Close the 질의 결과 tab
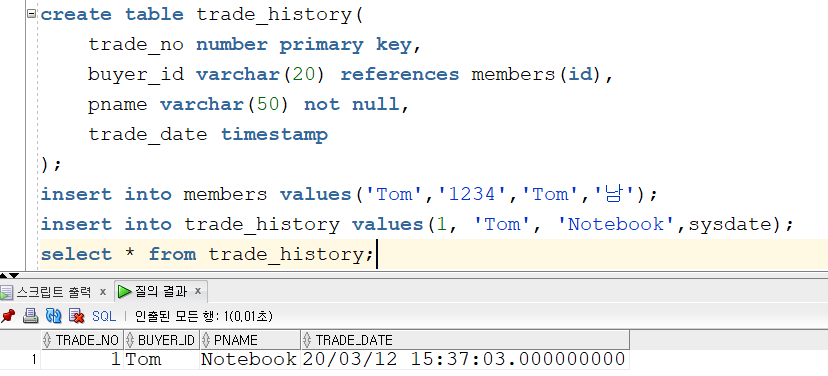The image size is (828, 376). [x=197, y=291]
